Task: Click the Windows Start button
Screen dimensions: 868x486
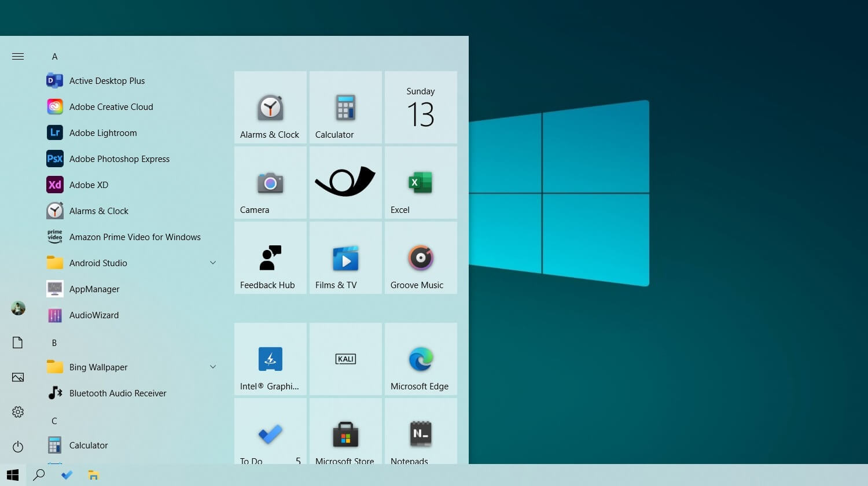Action: click(x=13, y=475)
